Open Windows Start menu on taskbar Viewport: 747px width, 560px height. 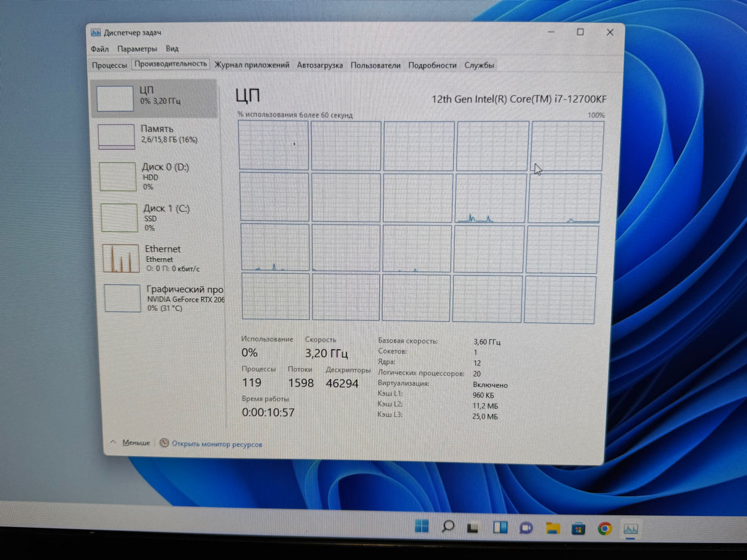click(x=421, y=526)
